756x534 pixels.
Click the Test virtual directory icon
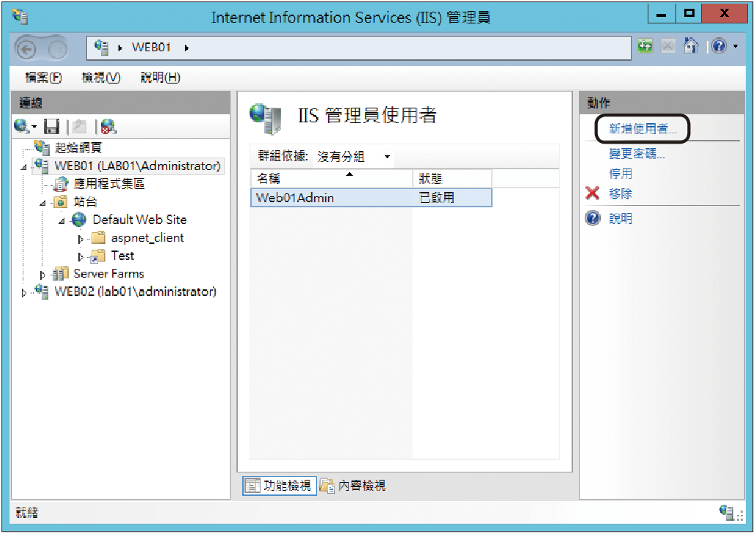[x=98, y=256]
